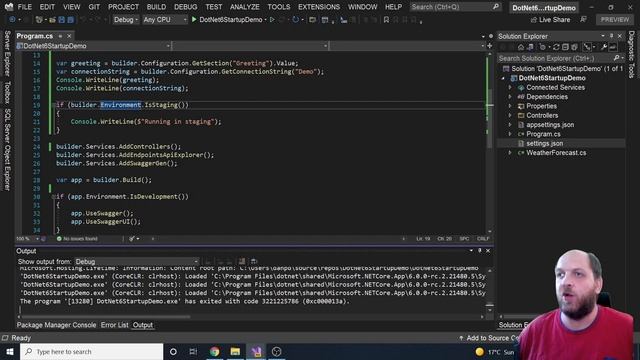The width and height of the screenshot is (640, 360).
Task: Open the Debug configuration dropdown
Action: pos(126,20)
